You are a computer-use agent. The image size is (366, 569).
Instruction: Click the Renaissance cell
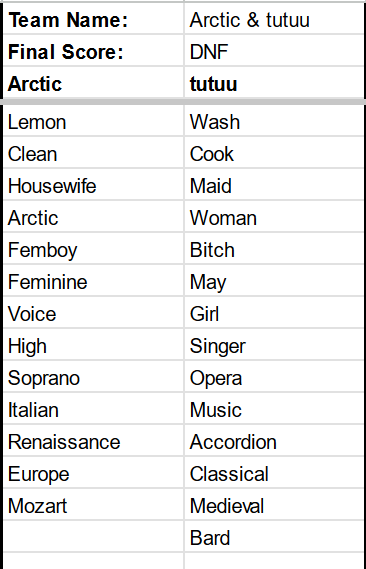pyautogui.click(x=94, y=441)
